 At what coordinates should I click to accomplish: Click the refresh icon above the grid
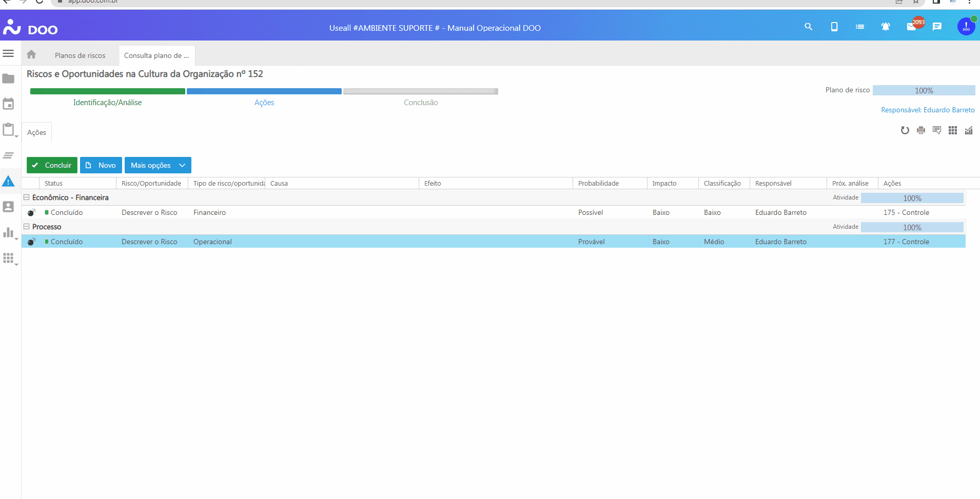[905, 130]
